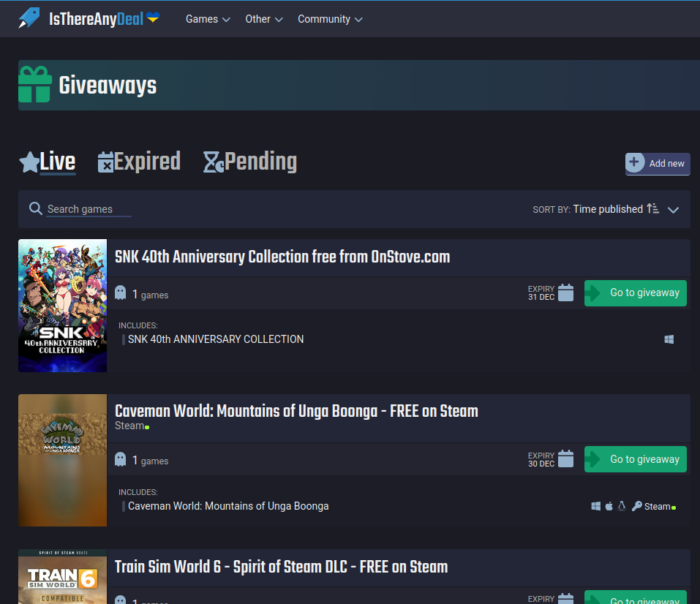The height and width of the screenshot is (604, 700).
Task: Switch to the Expired tab
Action: pos(147,162)
